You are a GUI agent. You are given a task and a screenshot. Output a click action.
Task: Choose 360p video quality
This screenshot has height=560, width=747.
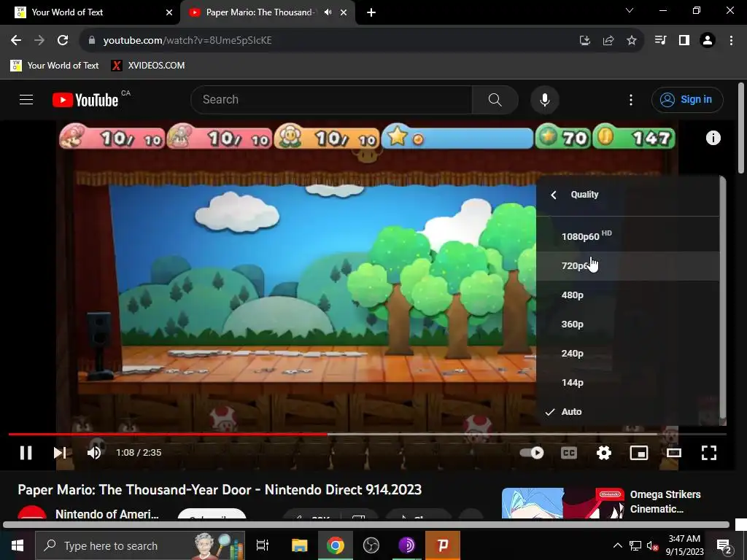[x=628, y=324]
